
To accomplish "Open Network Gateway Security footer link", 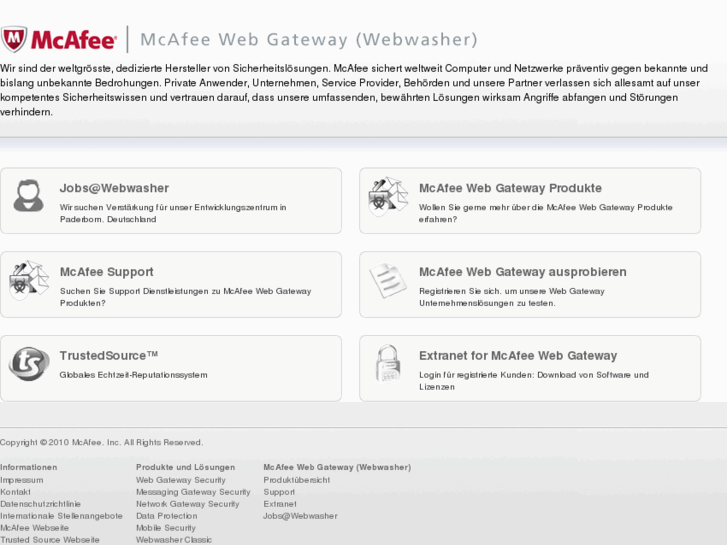I will (188, 504).
